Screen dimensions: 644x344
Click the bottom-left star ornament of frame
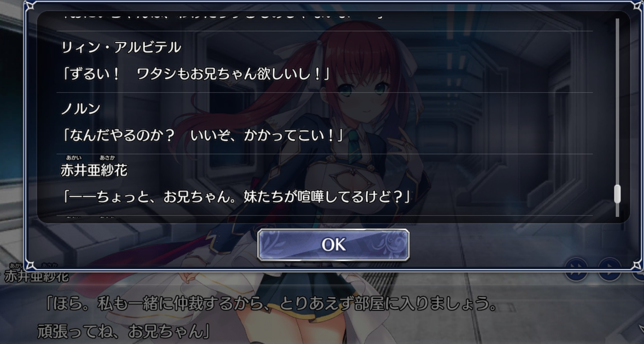pos(30,265)
